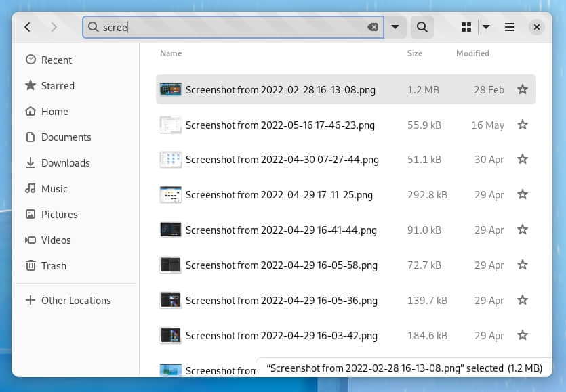Viewport: 566px width, 392px height.
Task: Open the hamburger main menu
Action: coord(510,27)
